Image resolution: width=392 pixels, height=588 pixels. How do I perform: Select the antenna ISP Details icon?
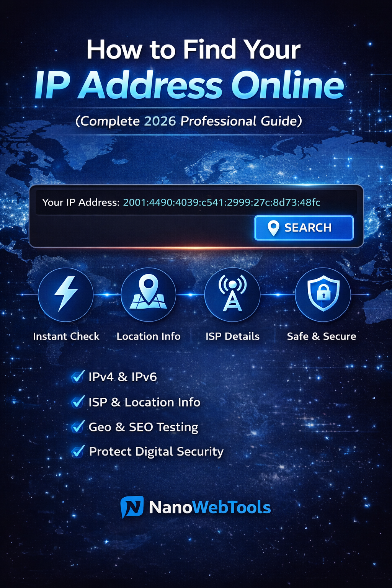tap(232, 294)
